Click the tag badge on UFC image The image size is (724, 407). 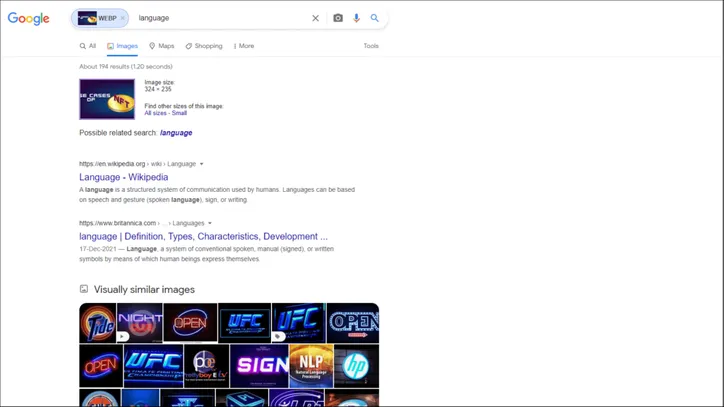[278, 336]
